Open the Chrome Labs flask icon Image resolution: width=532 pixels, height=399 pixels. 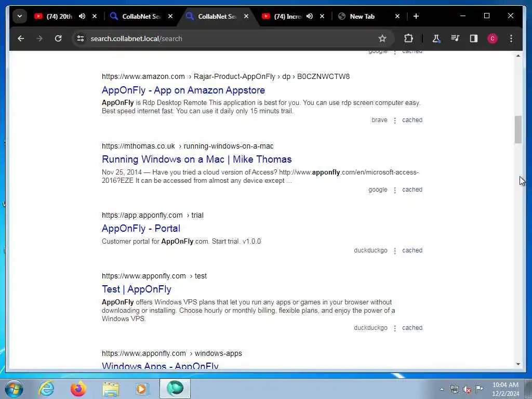coord(436,38)
